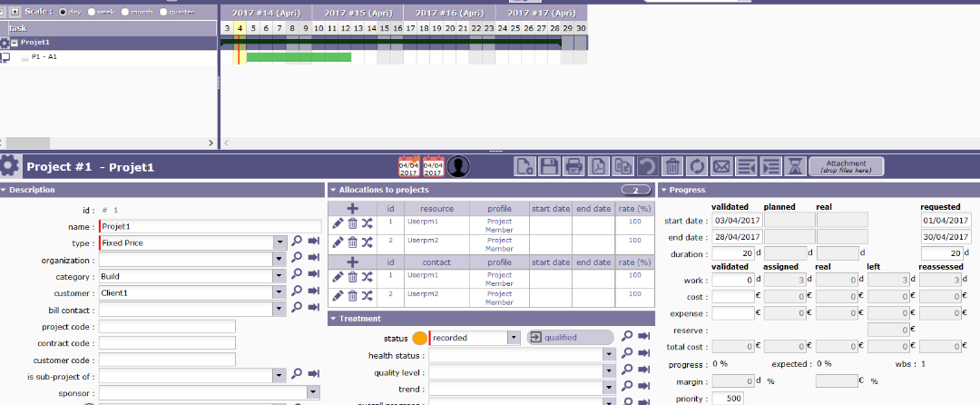Screen dimensions: 980x405
Task: Delete the project using the trash icon
Action: tap(672, 166)
